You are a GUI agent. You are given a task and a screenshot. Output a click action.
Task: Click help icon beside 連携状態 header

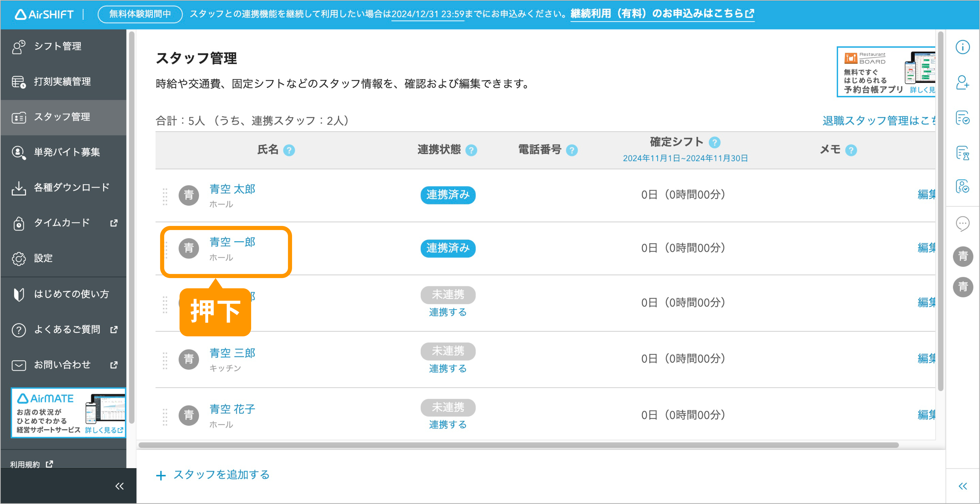point(471,151)
